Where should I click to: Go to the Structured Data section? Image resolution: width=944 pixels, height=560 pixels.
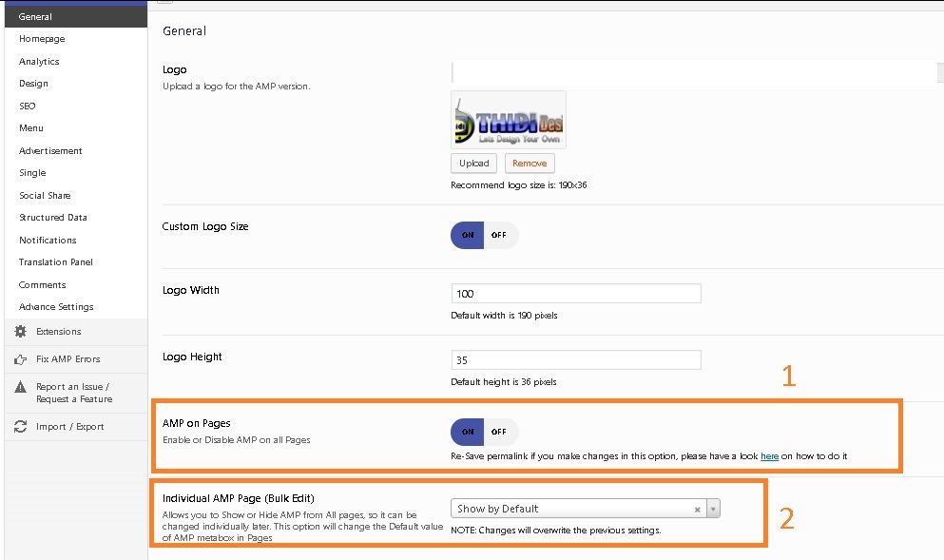(53, 218)
